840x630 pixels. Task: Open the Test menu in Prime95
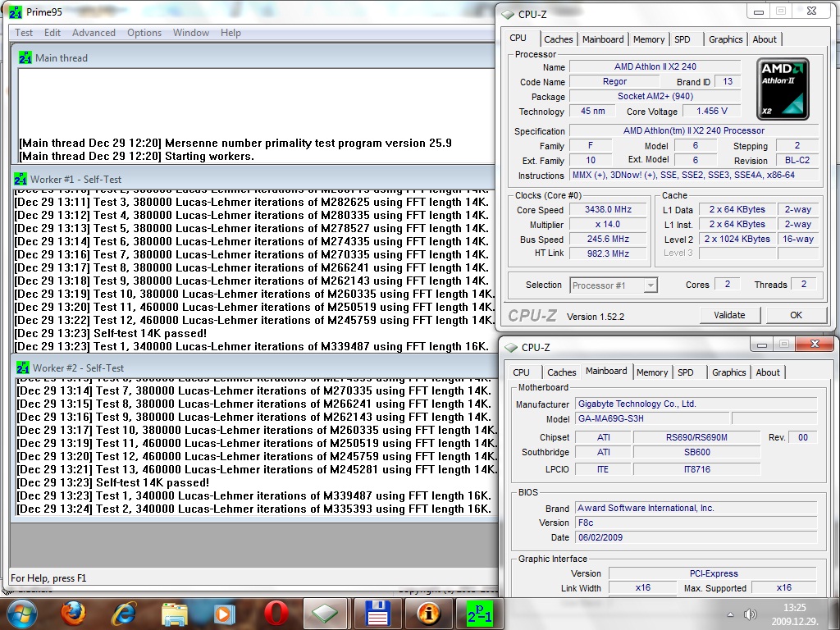pyautogui.click(x=24, y=33)
